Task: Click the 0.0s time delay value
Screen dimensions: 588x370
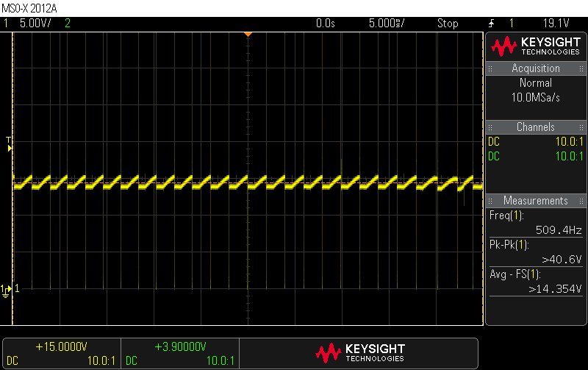Action: pos(325,24)
